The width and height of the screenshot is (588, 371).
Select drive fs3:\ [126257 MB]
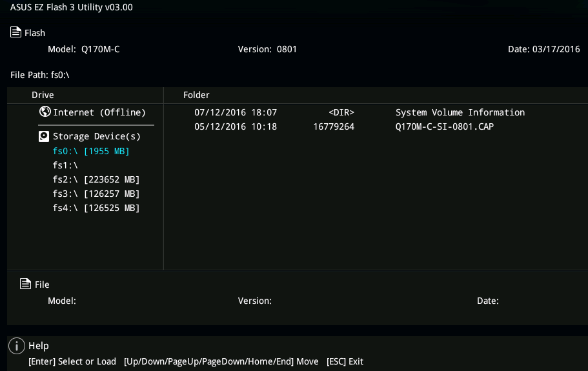96,194
